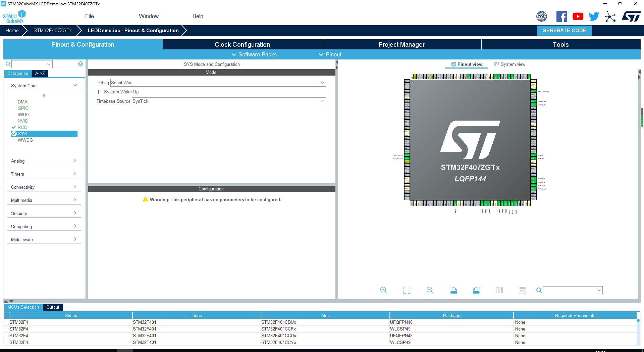
Task: Select the MCUs Selection tab
Action: (23, 307)
